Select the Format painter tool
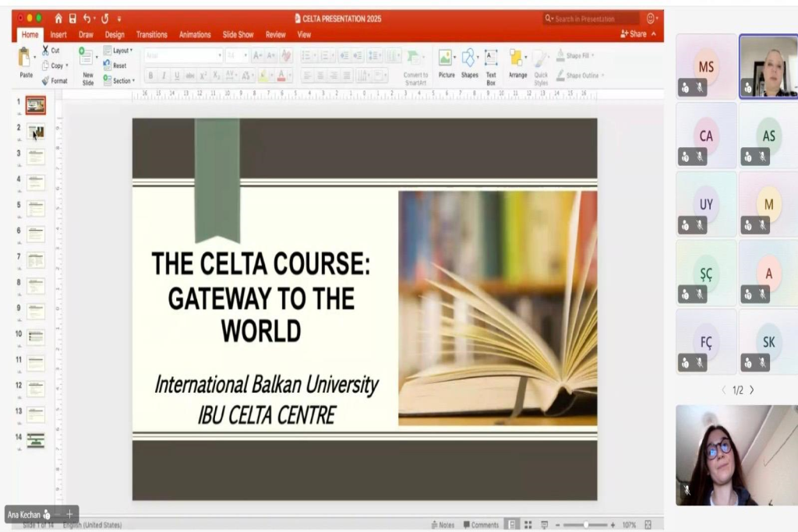This screenshot has width=798, height=532. (x=55, y=80)
